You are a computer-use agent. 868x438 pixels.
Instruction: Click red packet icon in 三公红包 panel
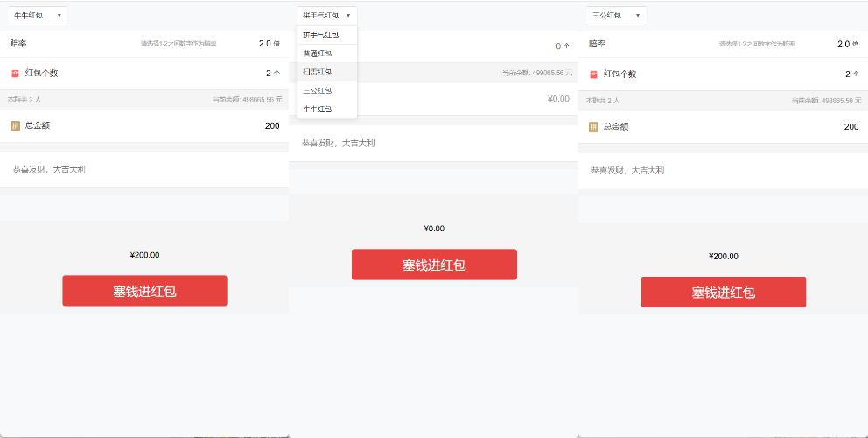[593, 74]
